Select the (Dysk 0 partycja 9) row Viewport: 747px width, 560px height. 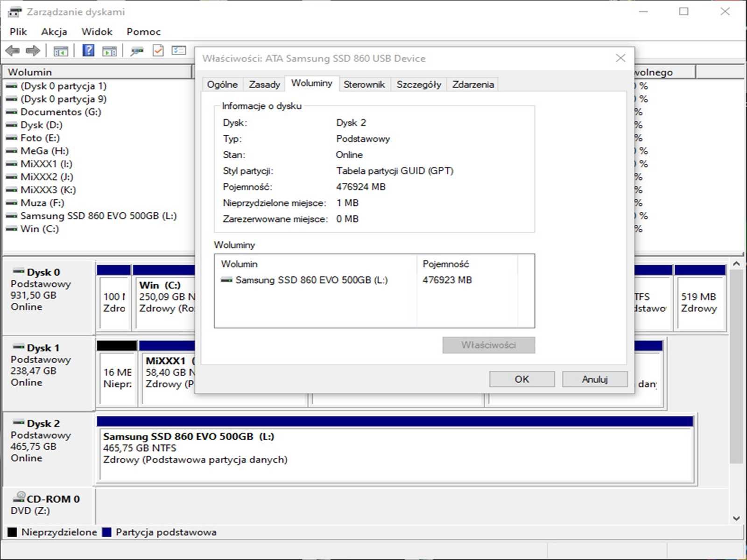[63, 99]
